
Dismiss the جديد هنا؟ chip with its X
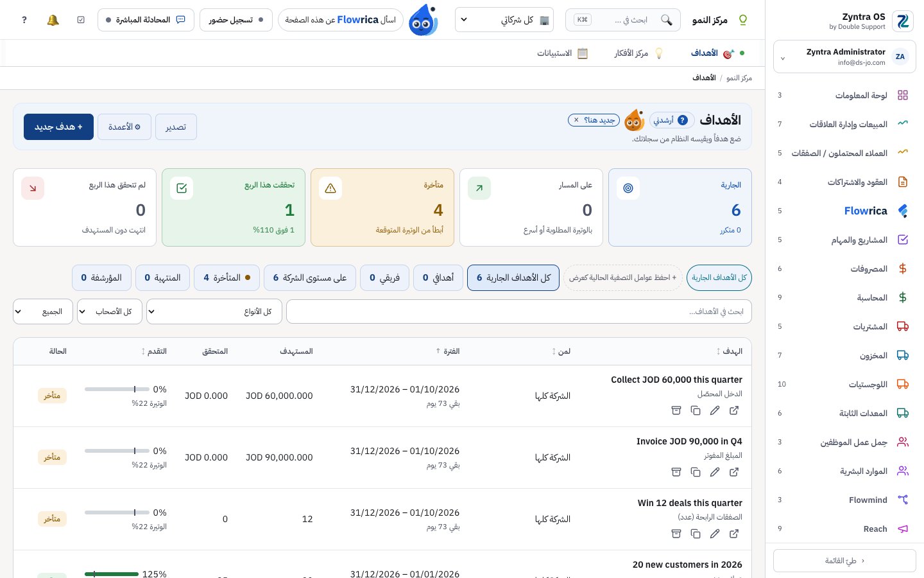tap(576, 120)
